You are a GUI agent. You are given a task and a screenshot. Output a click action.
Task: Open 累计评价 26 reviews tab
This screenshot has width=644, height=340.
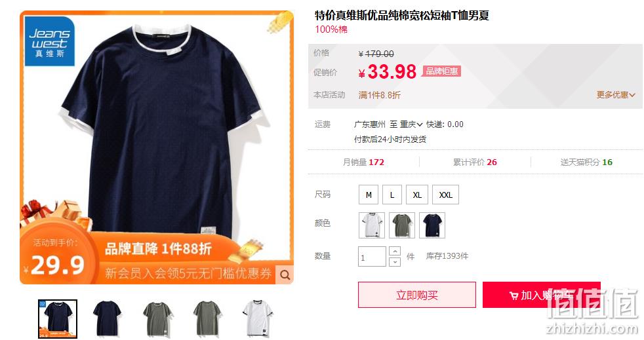pyautogui.click(x=475, y=162)
